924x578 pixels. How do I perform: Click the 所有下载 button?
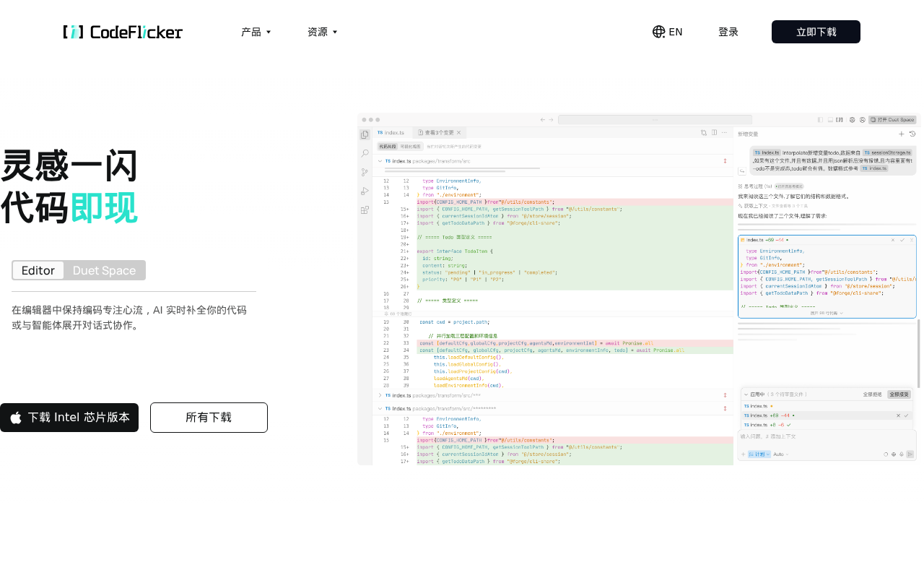click(209, 418)
